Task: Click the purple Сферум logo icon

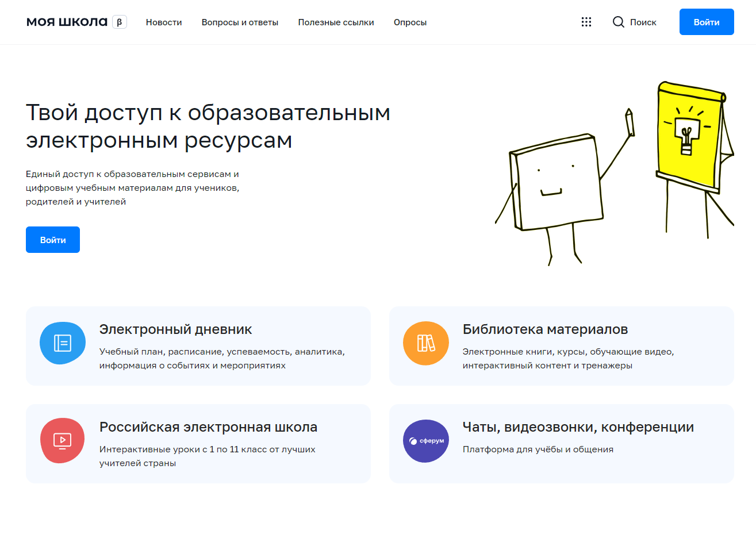Action: click(x=425, y=441)
